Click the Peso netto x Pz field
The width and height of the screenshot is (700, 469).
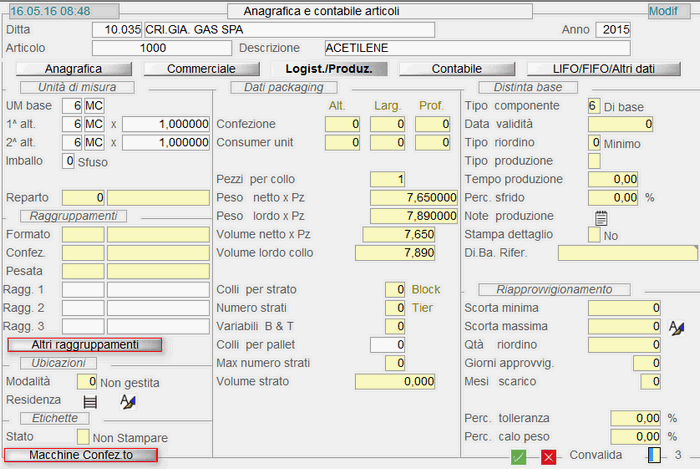pyautogui.click(x=411, y=198)
